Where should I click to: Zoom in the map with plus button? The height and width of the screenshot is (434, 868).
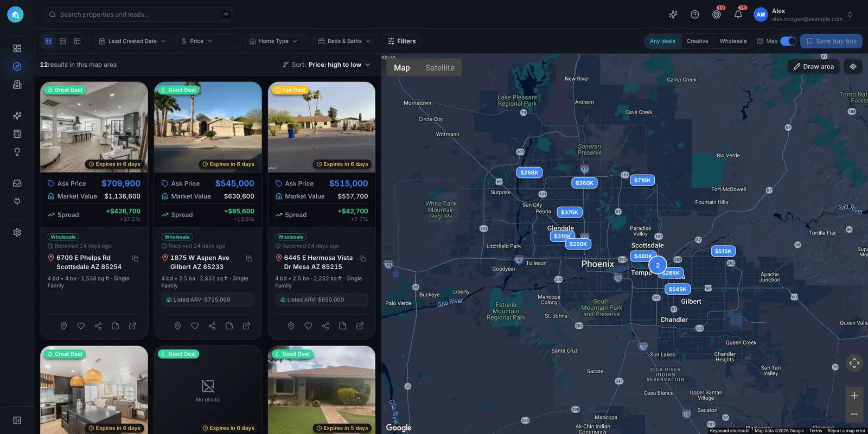click(x=854, y=395)
